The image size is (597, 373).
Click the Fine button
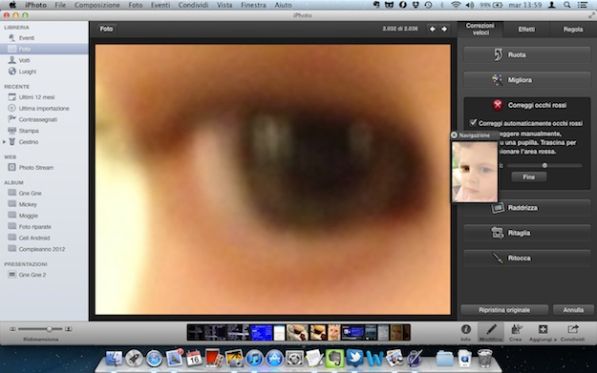(528, 177)
